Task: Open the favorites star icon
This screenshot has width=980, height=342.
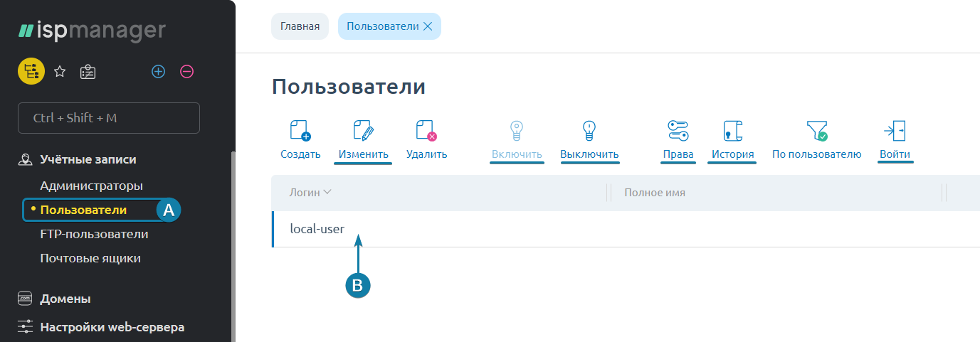Action: click(x=60, y=72)
